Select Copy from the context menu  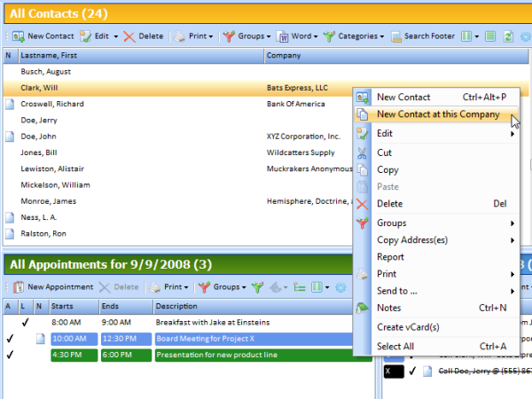tap(436, 169)
